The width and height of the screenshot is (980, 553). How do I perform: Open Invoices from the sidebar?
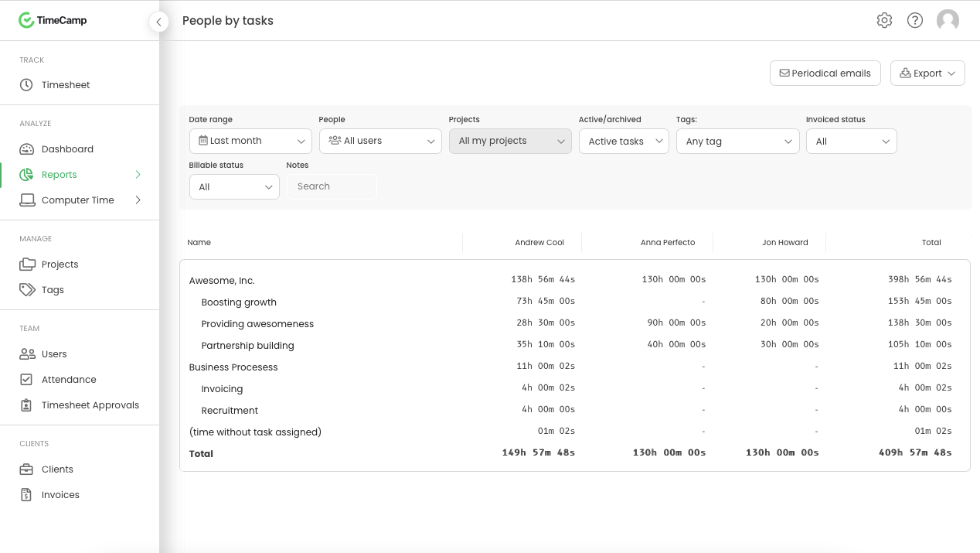coord(60,495)
